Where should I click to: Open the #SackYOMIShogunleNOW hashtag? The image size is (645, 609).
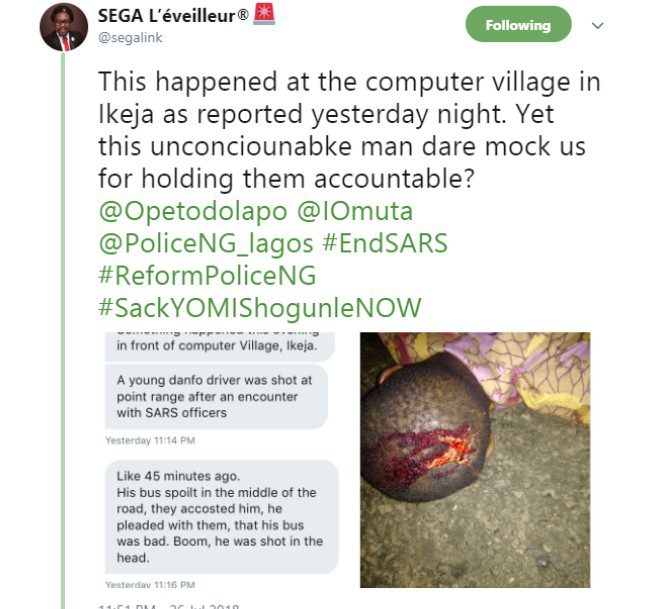[x=260, y=308]
